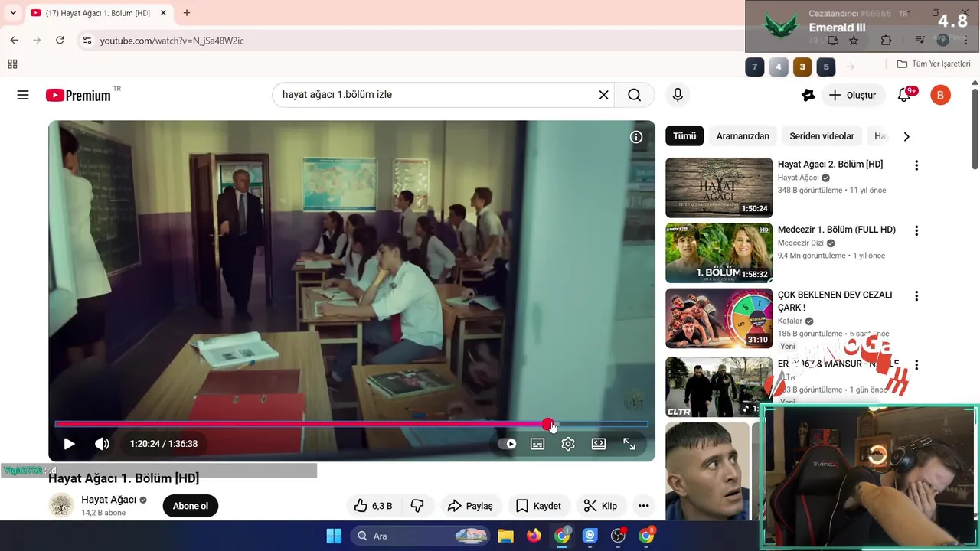Open the Oluştur create button
This screenshot has width=980, height=551.
point(853,95)
